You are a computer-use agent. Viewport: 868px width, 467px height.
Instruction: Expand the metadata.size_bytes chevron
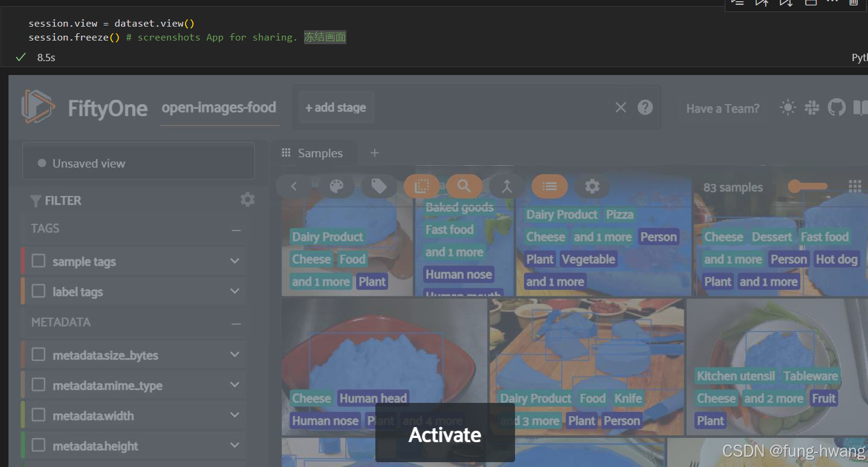click(235, 354)
